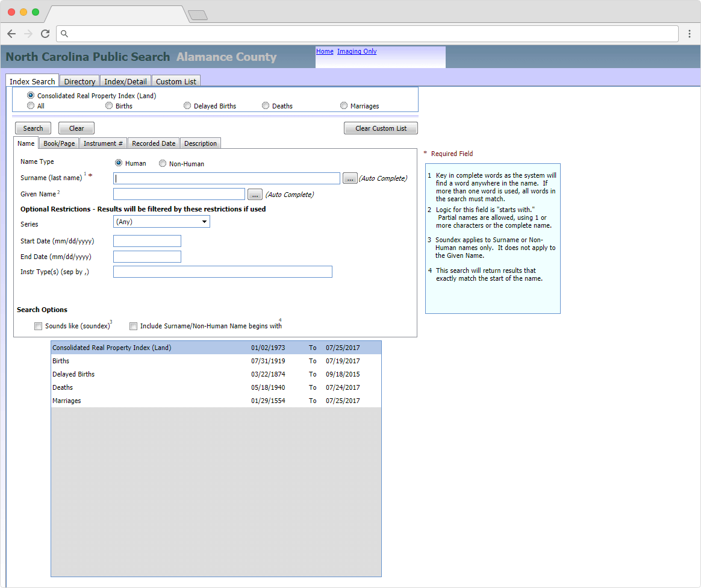Click the Start Date input field
The width and height of the screenshot is (701, 588).
[x=147, y=241]
